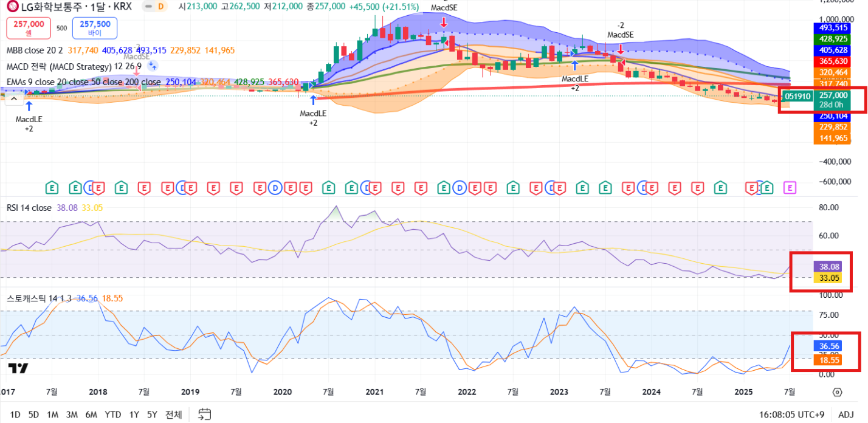Click the blue 405,628 price scale label
This screenshot has width=868, height=423.
[x=833, y=50]
